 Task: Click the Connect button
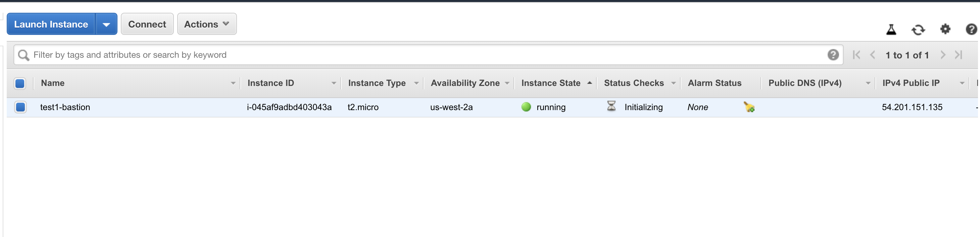[147, 25]
